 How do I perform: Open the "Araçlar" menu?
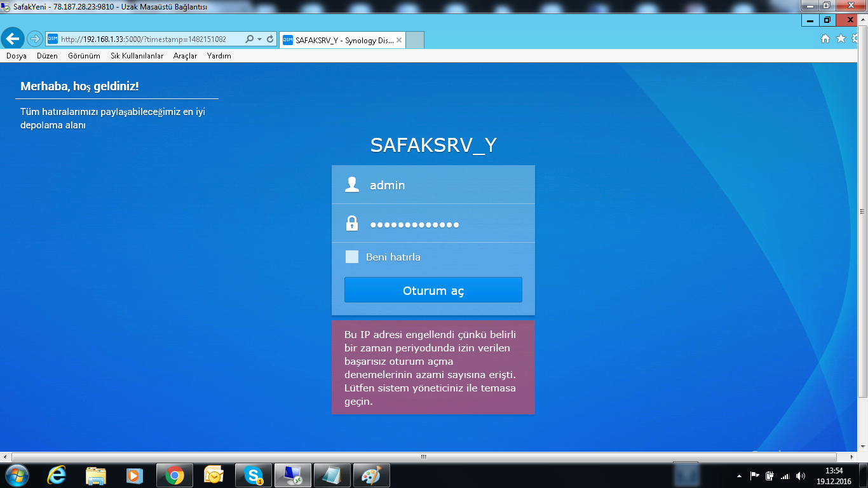pos(185,56)
